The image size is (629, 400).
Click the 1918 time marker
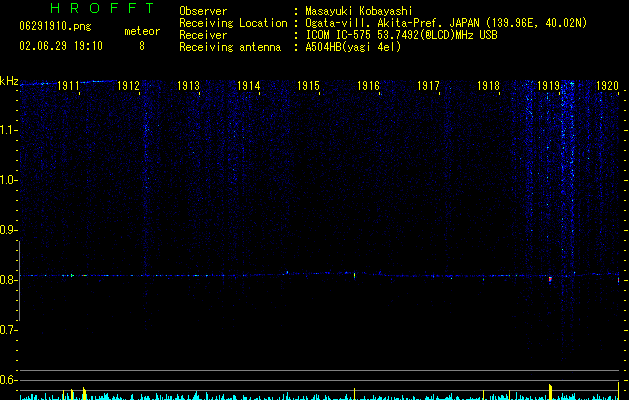pyautogui.click(x=489, y=86)
